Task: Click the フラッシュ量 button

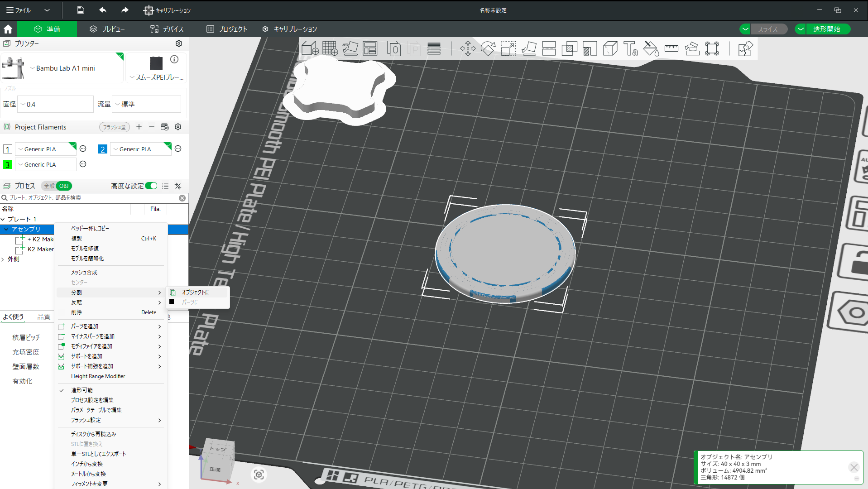Action: (x=115, y=127)
